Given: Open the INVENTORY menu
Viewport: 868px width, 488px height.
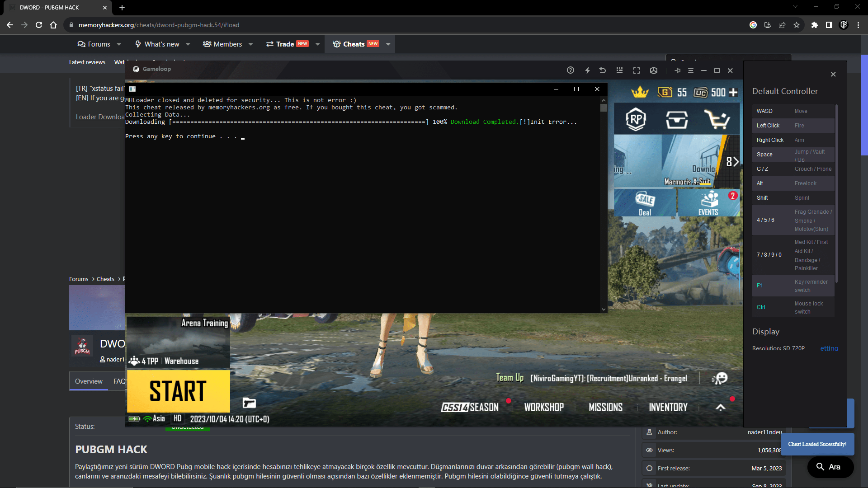Looking at the screenshot, I should 668,408.
